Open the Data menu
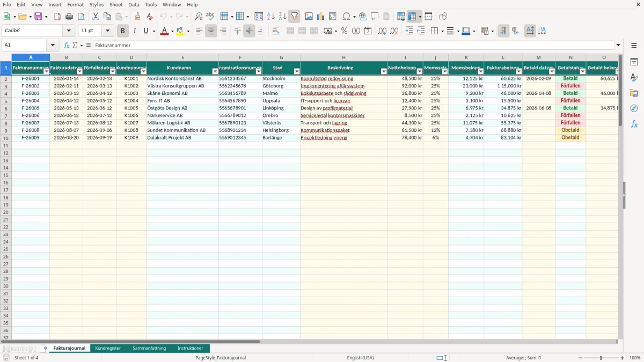The width and height of the screenshot is (644, 362). coord(134,4)
